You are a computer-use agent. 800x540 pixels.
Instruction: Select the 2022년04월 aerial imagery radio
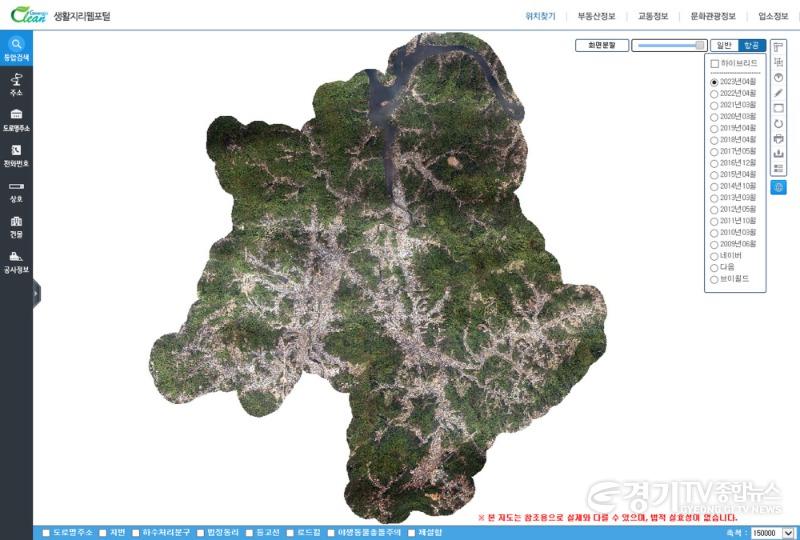(x=714, y=93)
